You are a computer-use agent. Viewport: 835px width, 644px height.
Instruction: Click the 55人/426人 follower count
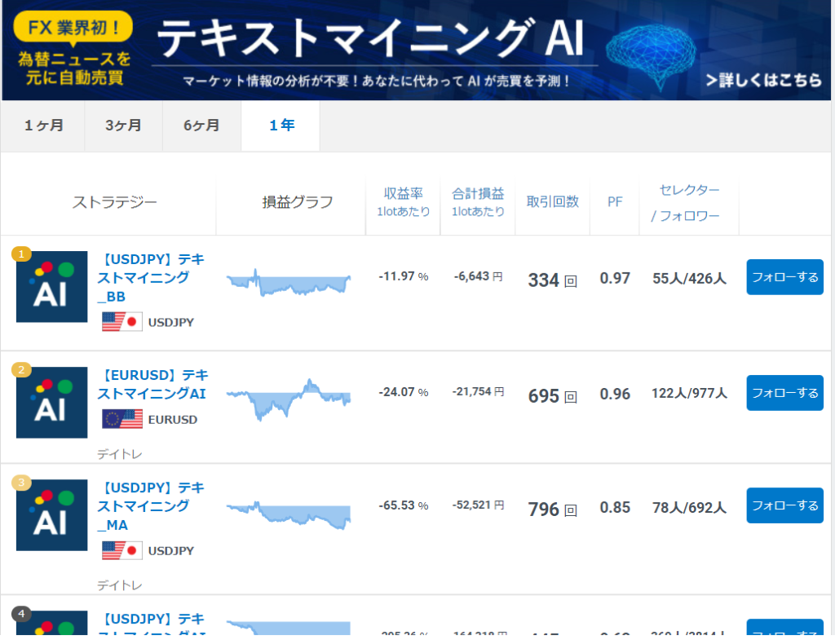pyautogui.click(x=689, y=278)
